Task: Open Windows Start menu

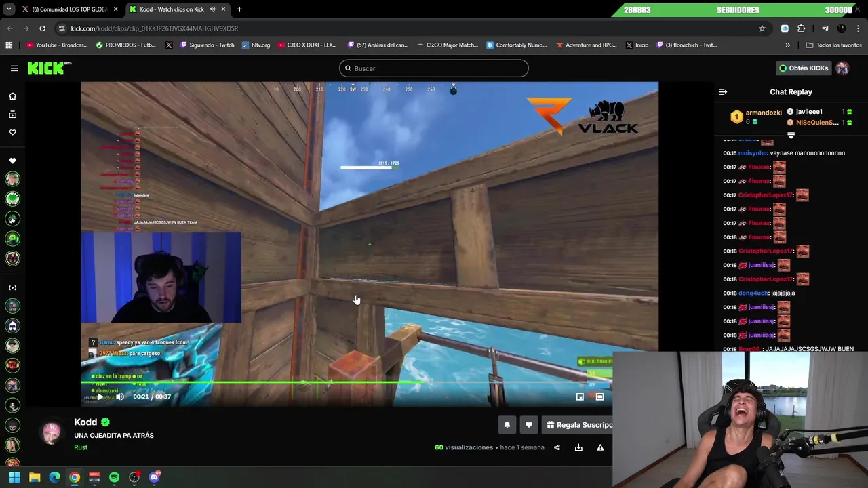Action: click(x=14, y=477)
